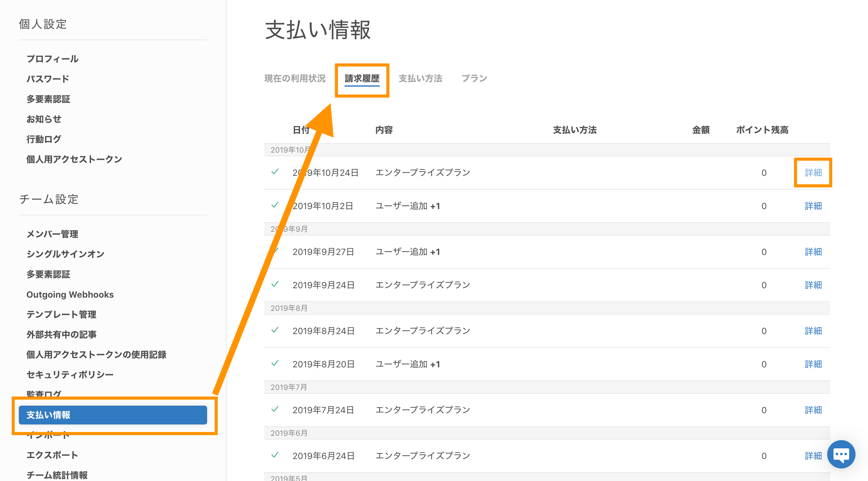The height and width of the screenshot is (481, 868).
Task: Go to パスワード settings
Action: point(48,79)
